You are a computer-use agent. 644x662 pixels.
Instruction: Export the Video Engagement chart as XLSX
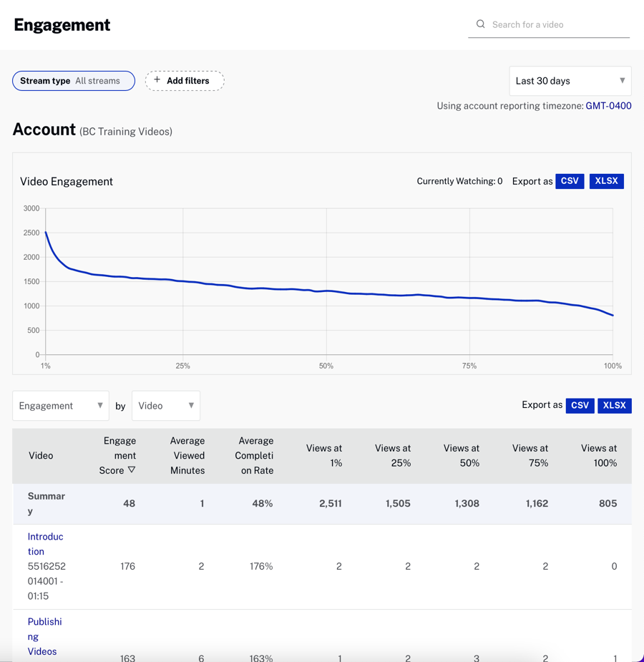606,181
